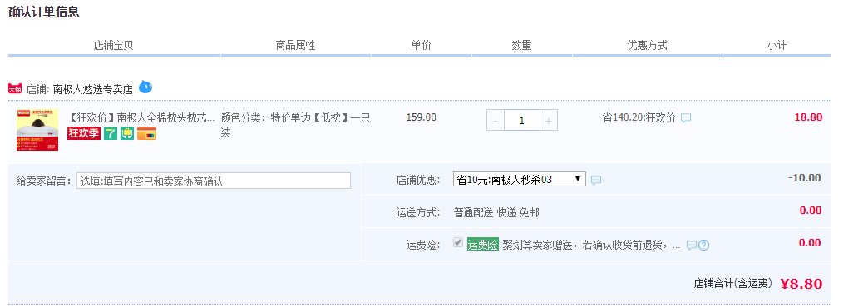Screen dimensions: 868x308
Task: Open the comment icon next to 狂欢价 discount
Action: coord(686,118)
